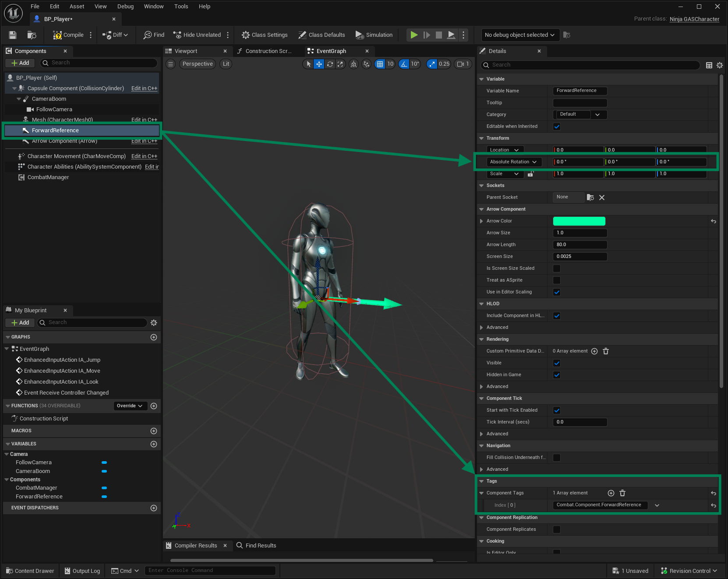Open the Content Drawer
The height and width of the screenshot is (579, 728).
(30, 571)
